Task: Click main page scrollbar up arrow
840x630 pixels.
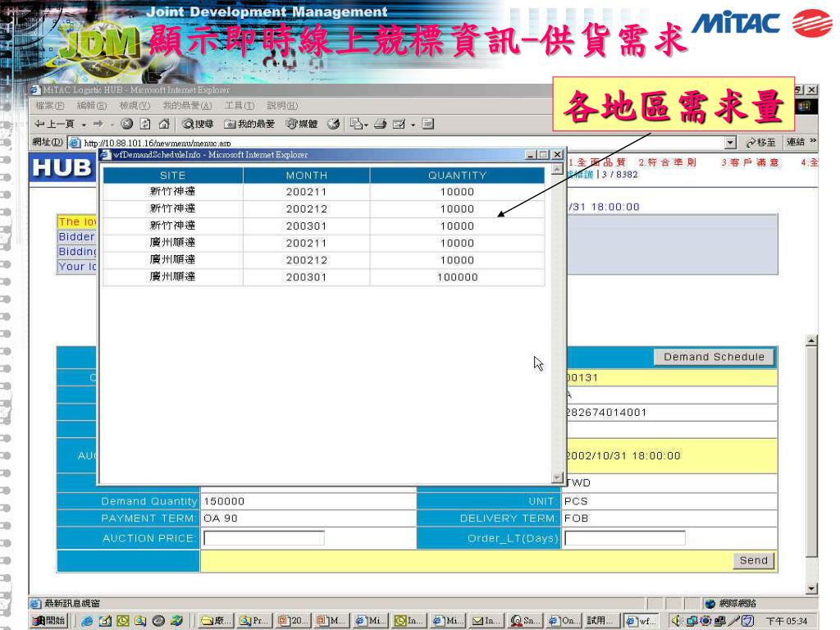Action: click(x=811, y=340)
